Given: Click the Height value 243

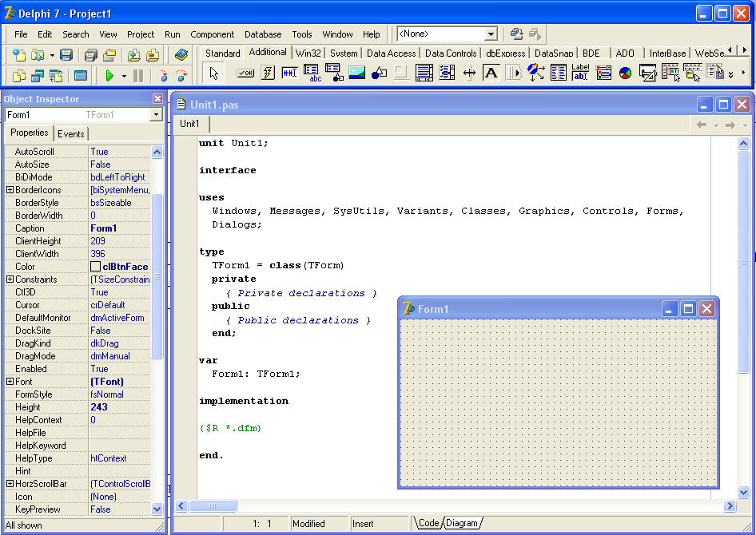Looking at the screenshot, I should click(99, 407).
